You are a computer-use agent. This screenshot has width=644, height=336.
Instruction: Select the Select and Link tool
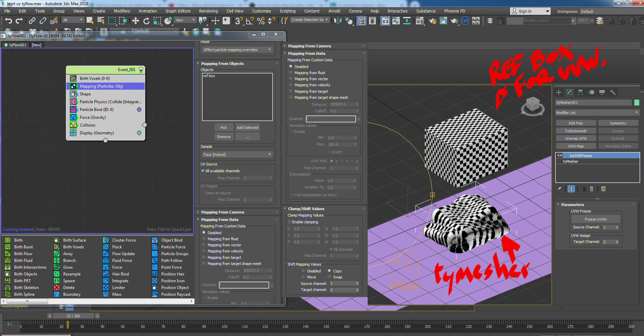coord(32,21)
